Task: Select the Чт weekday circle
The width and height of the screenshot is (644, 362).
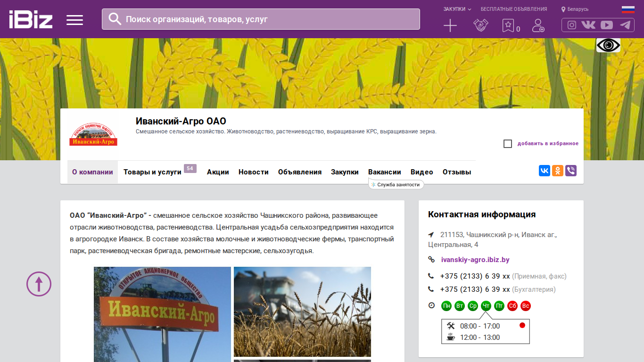Action: click(x=486, y=306)
